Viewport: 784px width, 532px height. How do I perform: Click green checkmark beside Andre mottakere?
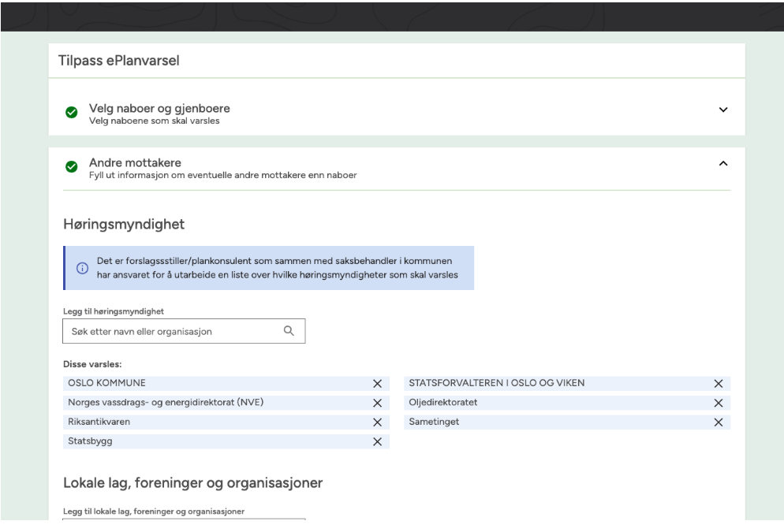coord(71,167)
